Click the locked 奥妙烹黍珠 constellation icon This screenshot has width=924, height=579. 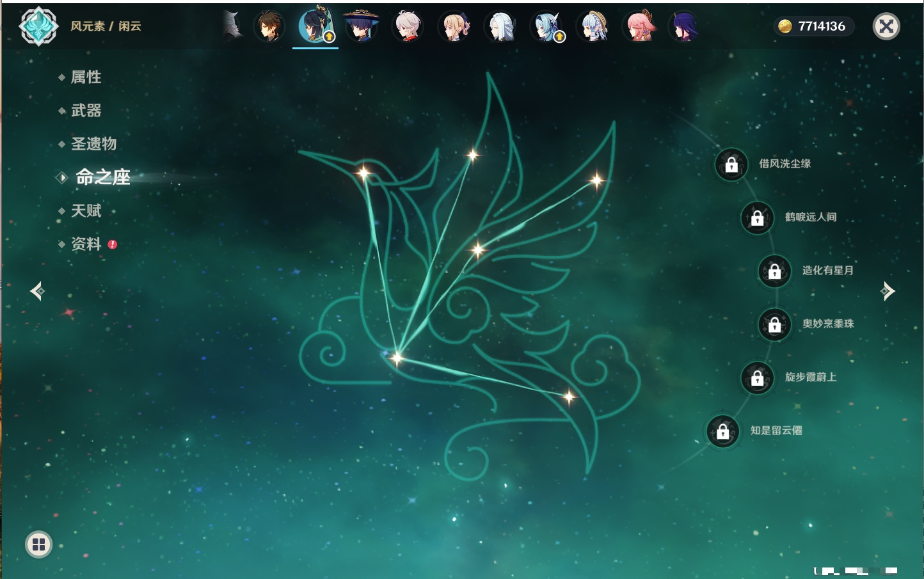pyautogui.click(x=774, y=325)
